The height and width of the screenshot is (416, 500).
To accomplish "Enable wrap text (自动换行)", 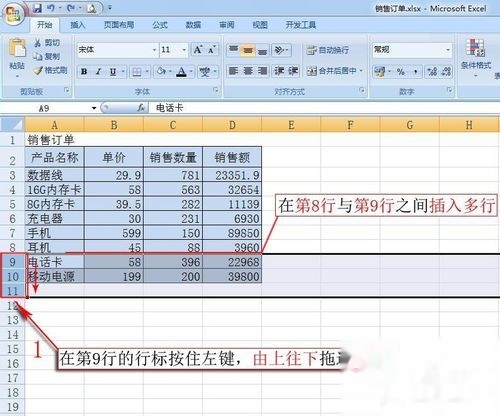I will coord(327,50).
